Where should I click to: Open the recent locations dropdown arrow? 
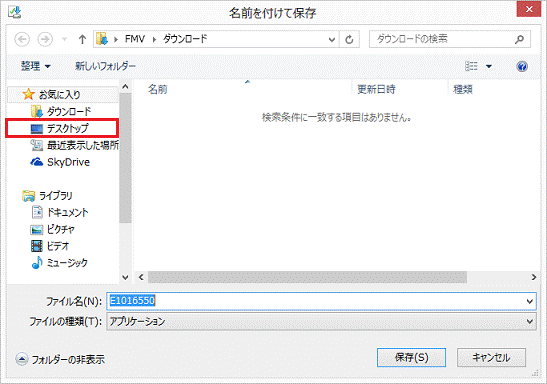[64, 39]
